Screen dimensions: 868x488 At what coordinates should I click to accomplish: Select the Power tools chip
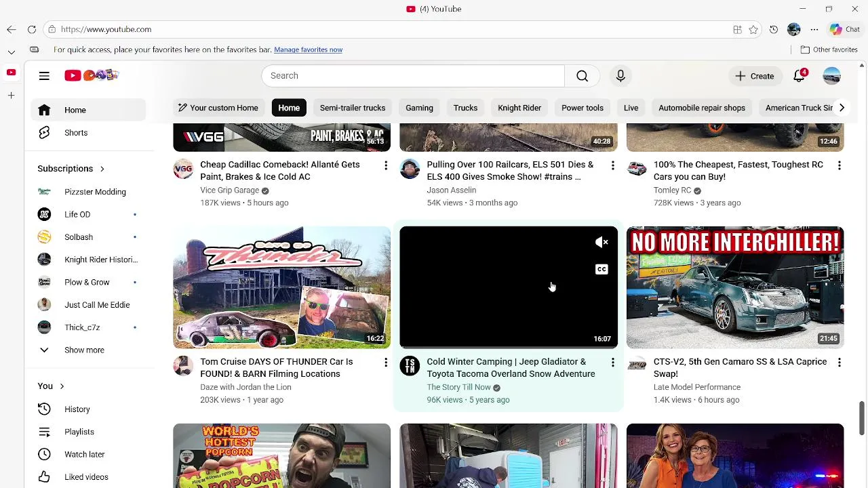click(583, 108)
